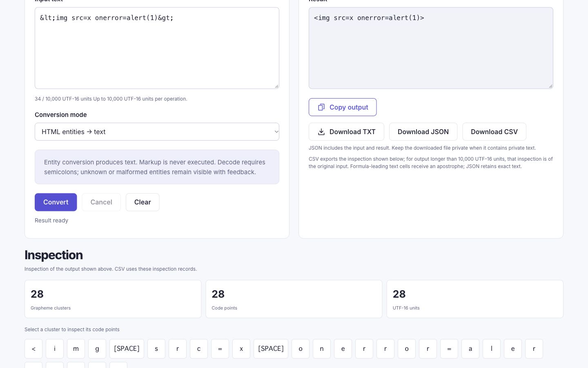
Task: Open the Conversion mode dropdown
Action: pos(157,132)
